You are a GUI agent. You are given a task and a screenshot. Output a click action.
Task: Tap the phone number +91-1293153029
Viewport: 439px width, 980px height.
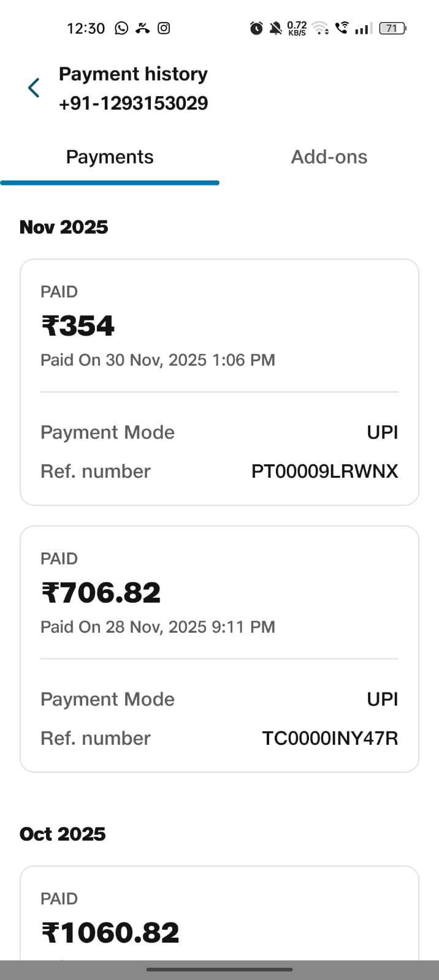133,104
